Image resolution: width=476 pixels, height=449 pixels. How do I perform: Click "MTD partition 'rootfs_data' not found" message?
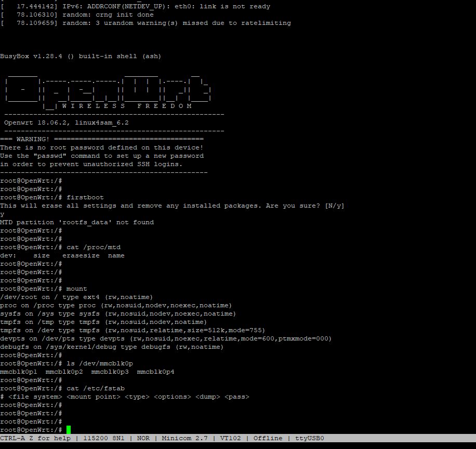pos(77,222)
